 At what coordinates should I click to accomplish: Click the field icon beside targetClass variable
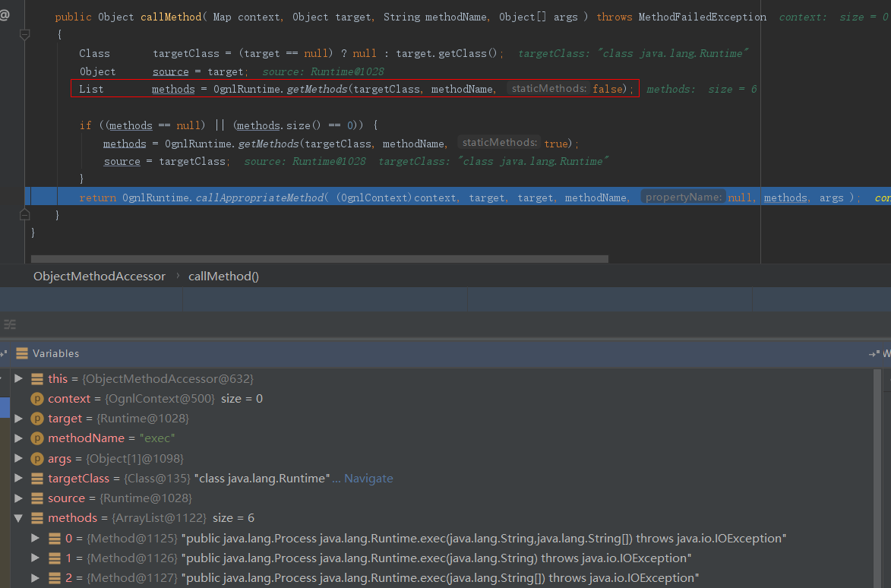tap(36, 479)
